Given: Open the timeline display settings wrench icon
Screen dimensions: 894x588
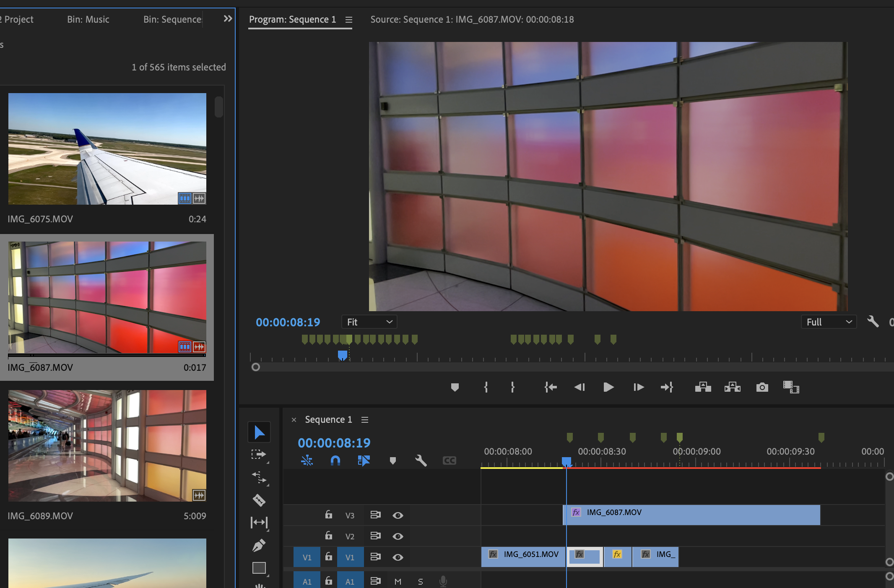Looking at the screenshot, I should tap(421, 460).
